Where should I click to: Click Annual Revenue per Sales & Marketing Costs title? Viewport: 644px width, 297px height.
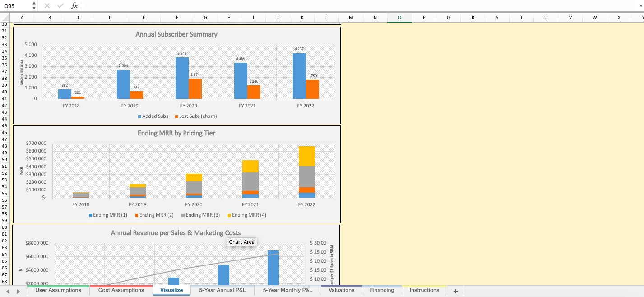[x=176, y=233]
